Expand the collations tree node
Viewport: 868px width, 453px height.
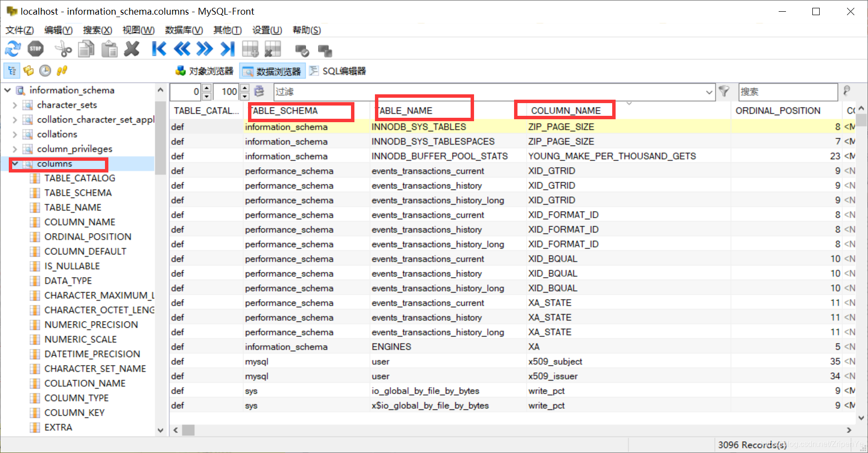pyautogui.click(x=15, y=134)
